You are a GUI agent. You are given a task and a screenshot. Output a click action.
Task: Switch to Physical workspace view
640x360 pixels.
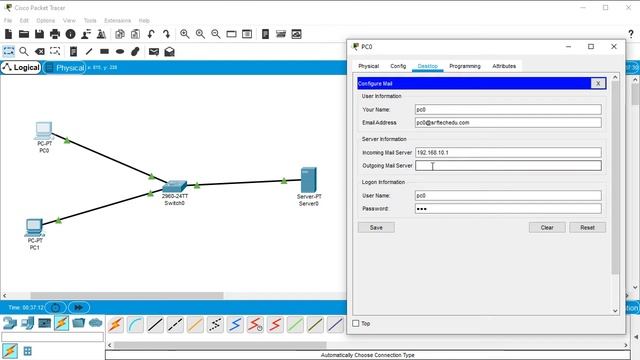[65, 68]
